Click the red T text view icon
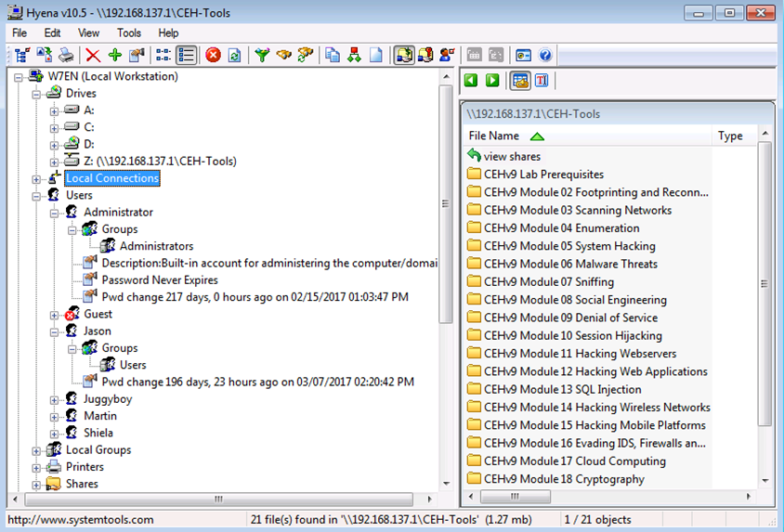 [542, 80]
